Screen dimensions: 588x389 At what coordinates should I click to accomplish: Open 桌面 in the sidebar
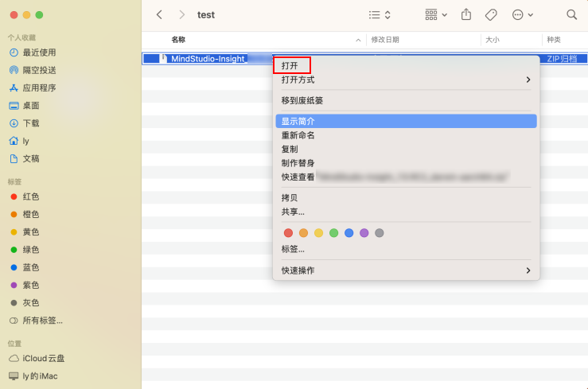[x=24, y=106]
